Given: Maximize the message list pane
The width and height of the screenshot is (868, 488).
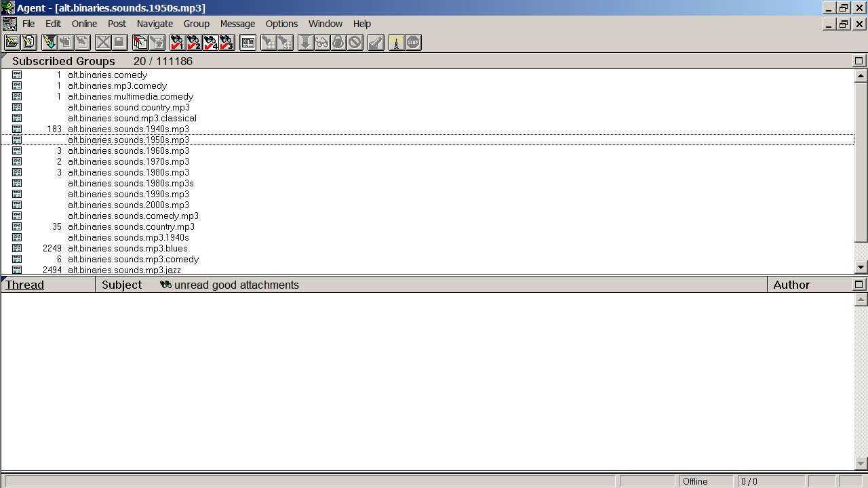Looking at the screenshot, I should [859, 285].
